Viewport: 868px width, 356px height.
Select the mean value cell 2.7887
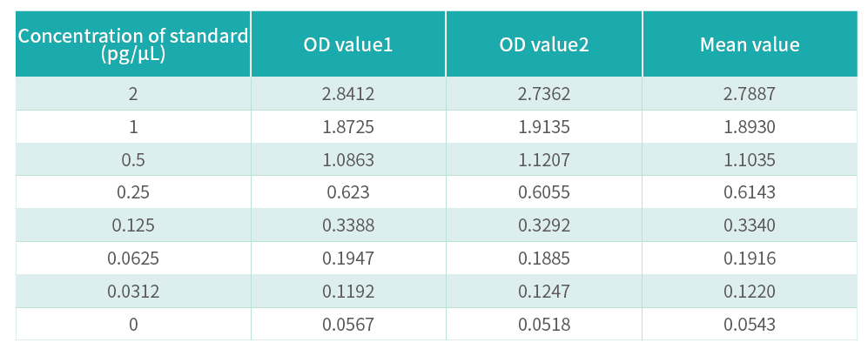click(x=750, y=94)
